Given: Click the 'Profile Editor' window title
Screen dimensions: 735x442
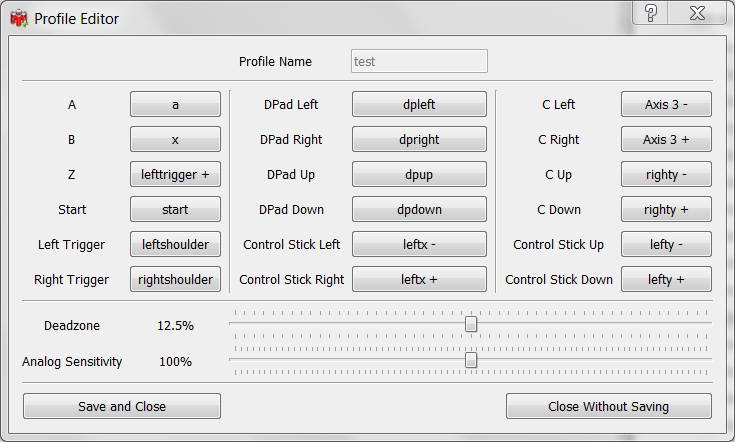Looking at the screenshot, I should click(x=76, y=19).
